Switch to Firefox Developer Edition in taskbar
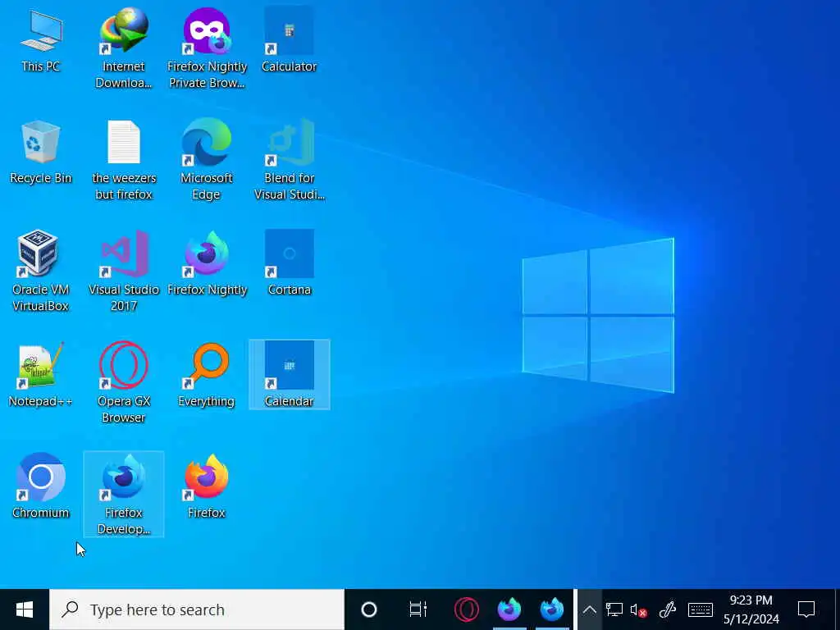This screenshot has height=630, width=840. 552,609
